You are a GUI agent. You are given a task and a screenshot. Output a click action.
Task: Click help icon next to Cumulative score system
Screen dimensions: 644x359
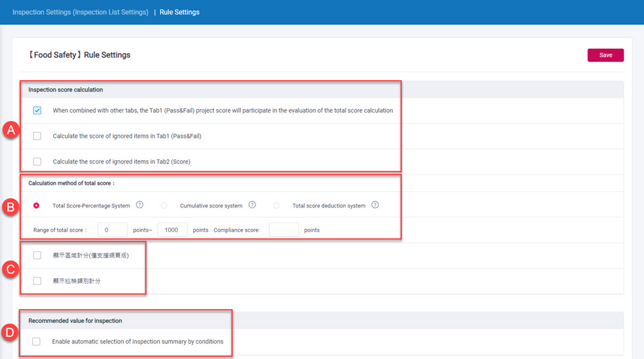pos(252,205)
